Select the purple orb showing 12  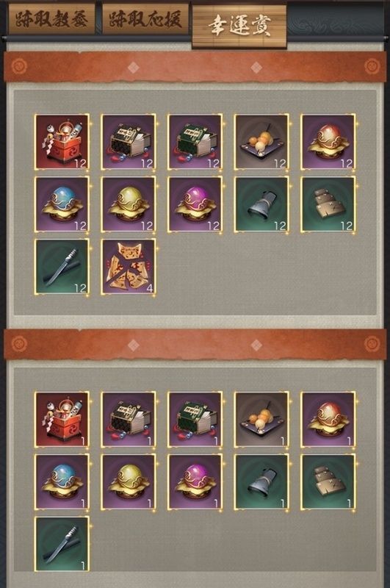point(195,204)
